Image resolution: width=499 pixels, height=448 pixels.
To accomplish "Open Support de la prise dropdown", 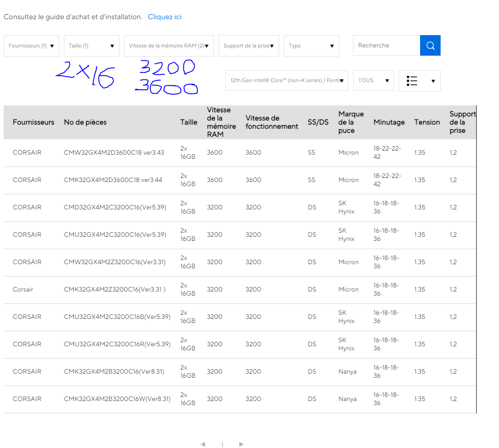I will click(x=249, y=46).
